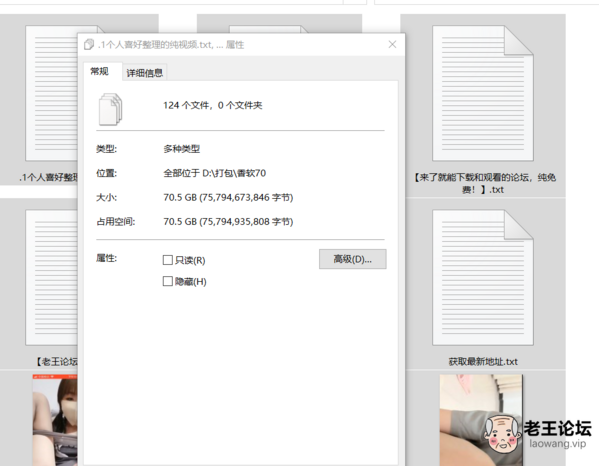The image size is (599, 466).
Task: Select the 常规 tab
Action: pyautogui.click(x=99, y=71)
